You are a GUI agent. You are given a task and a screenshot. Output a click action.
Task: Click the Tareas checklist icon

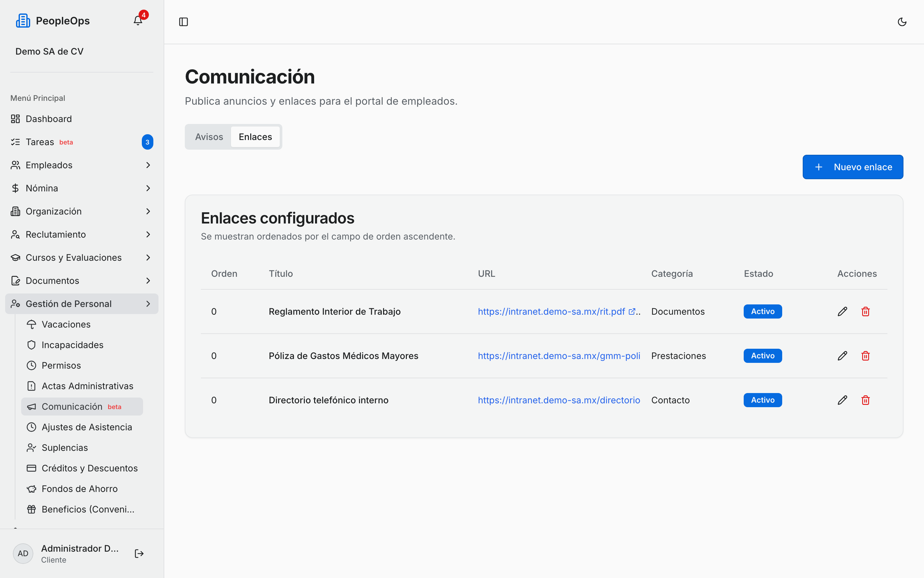15,142
